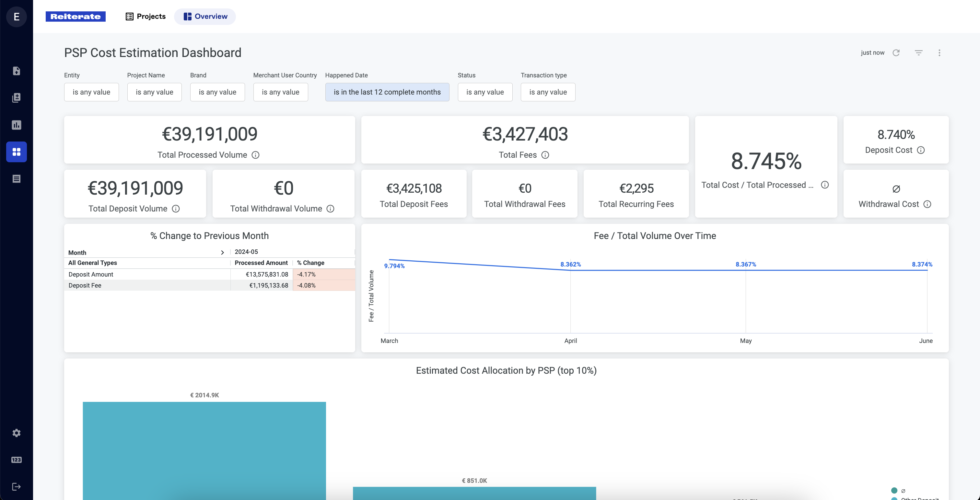Screen dimensions: 980x500
Task: Click the file upload icon in sidebar
Action: tap(16, 71)
